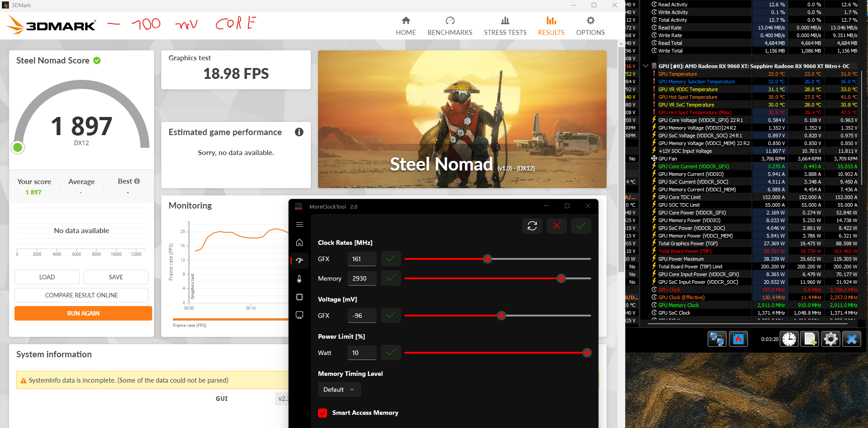The width and height of the screenshot is (868, 428).
Task: Click the Steel Nomad benchmark image
Action: [462, 119]
